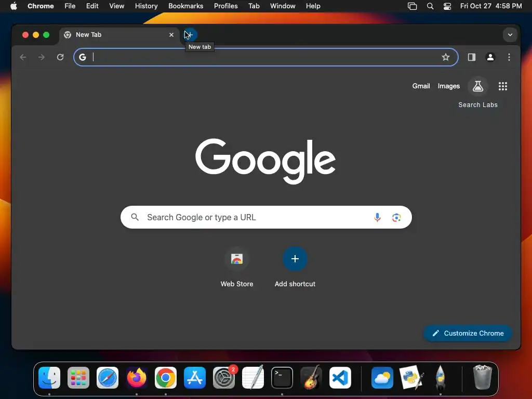This screenshot has height=399, width=532.
Task: Open Search Labs flask icon
Action: coord(478,86)
